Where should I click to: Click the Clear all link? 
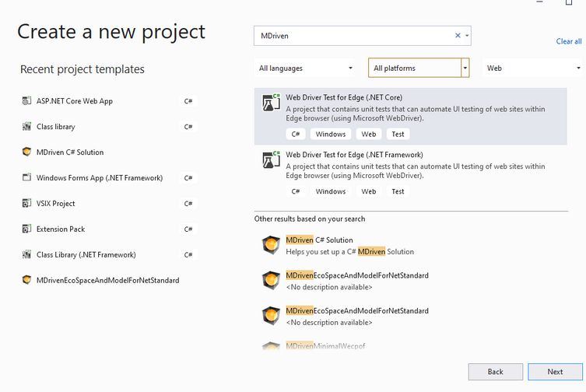[568, 41]
